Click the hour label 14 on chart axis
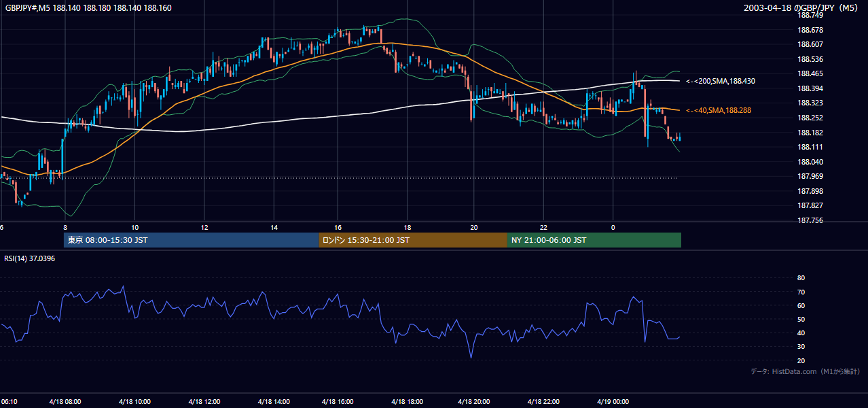 [x=274, y=227]
